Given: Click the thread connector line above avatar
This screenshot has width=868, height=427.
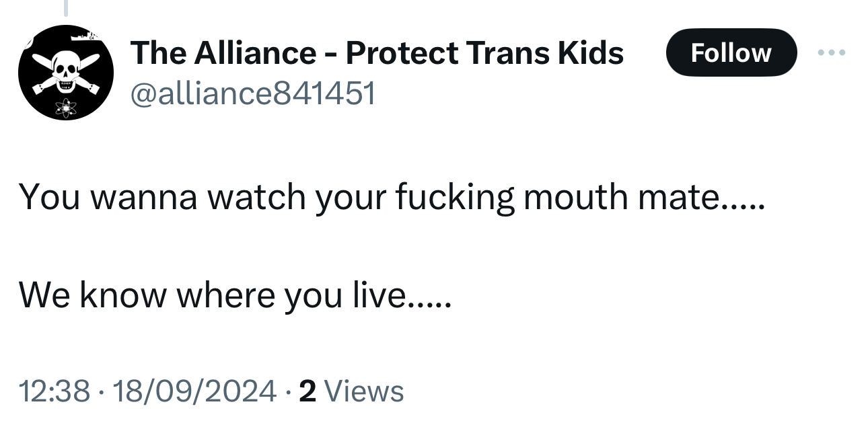Looking at the screenshot, I should tap(65, 8).
